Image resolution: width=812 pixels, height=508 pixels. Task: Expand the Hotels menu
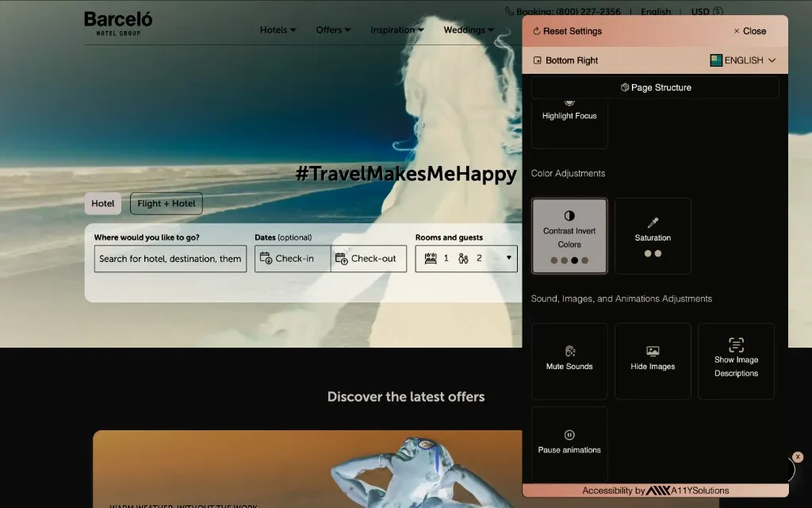tap(278, 30)
